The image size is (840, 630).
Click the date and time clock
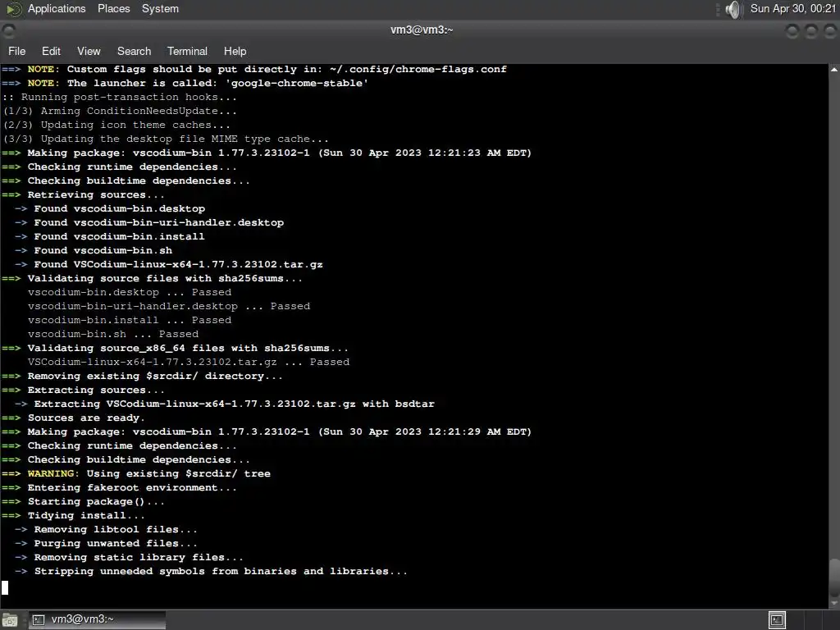point(793,8)
